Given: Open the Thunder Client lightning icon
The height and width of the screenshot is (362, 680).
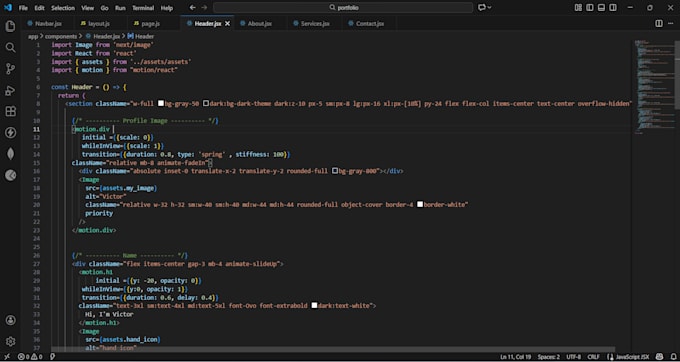Looking at the screenshot, I should click(10, 133).
